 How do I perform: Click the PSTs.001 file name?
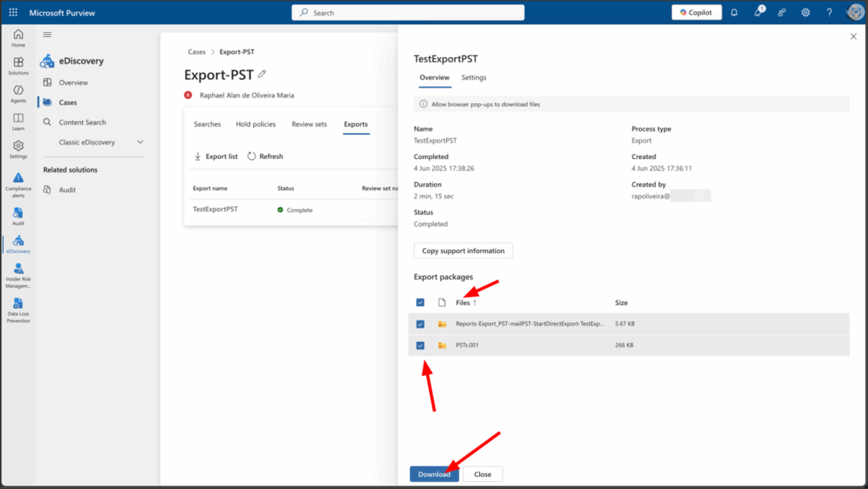[x=467, y=344]
